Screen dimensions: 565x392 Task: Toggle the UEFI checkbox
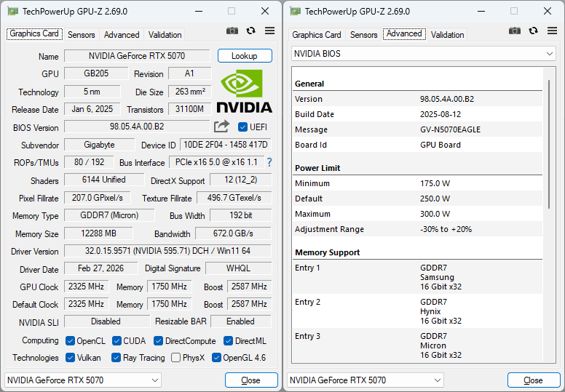[x=243, y=127]
